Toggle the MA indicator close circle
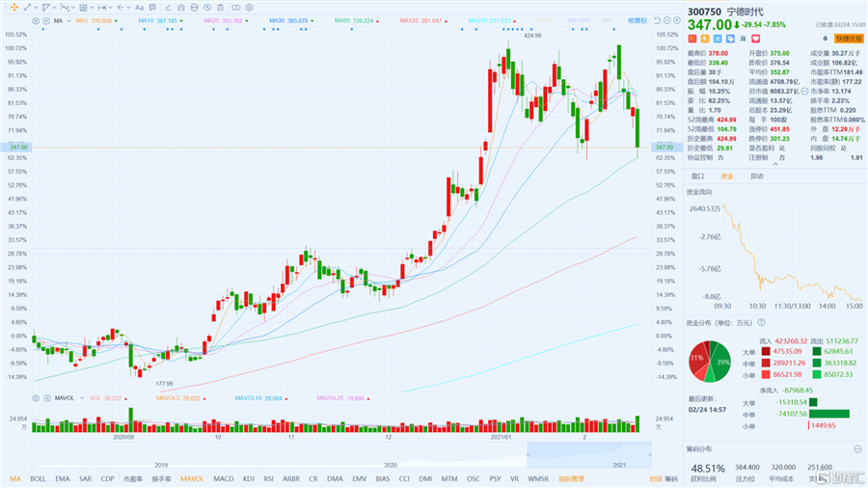 click(x=46, y=21)
